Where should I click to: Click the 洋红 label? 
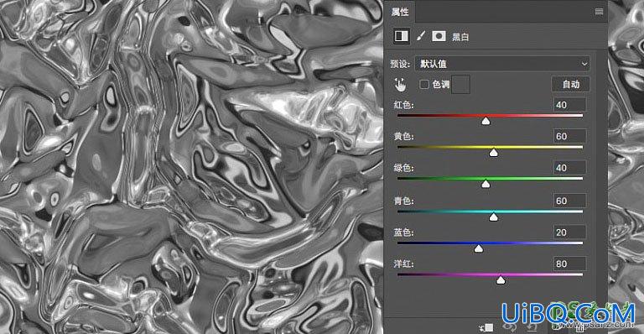click(403, 264)
